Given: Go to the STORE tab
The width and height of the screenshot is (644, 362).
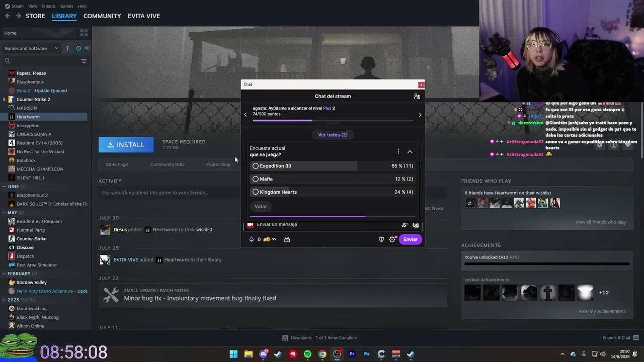Looking at the screenshot, I should tap(35, 16).
